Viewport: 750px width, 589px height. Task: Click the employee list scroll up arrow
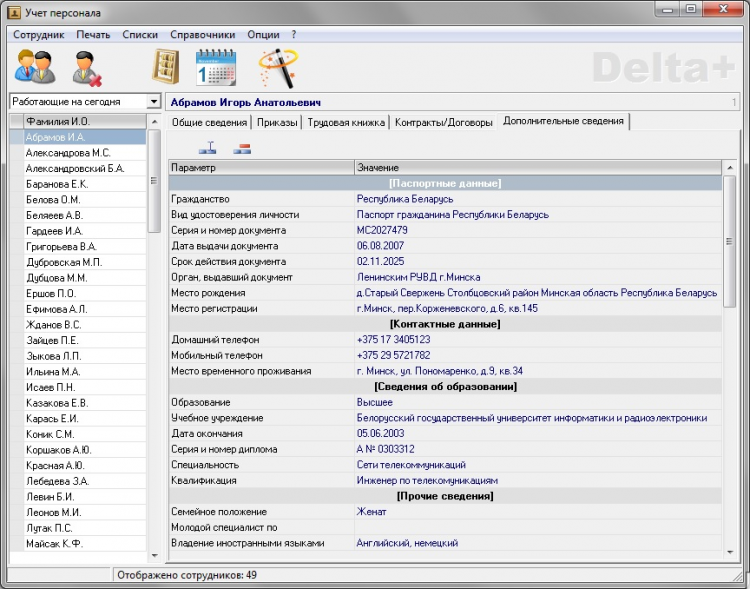[154, 122]
